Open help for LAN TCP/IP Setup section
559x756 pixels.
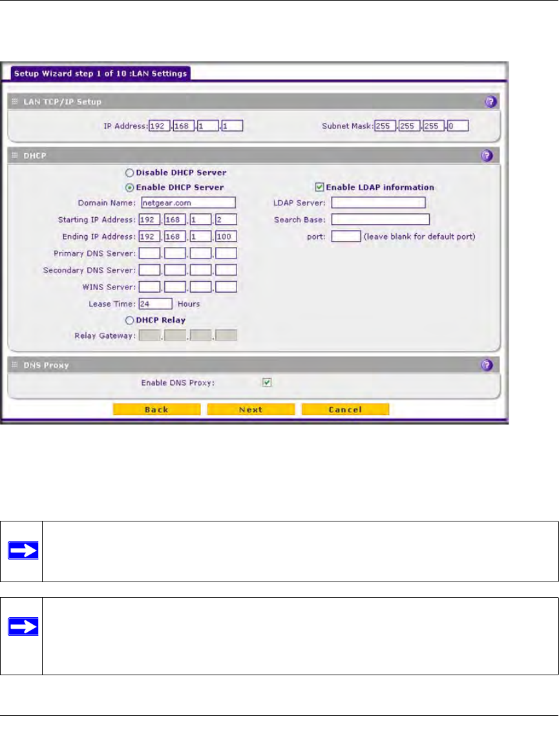pyautogui.click(x=490, y=101)
